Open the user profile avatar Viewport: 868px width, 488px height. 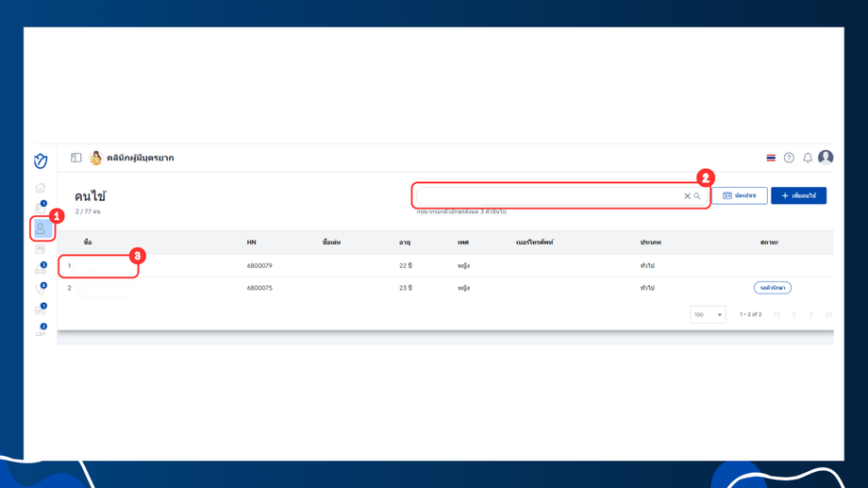click(x=826, y=158)
